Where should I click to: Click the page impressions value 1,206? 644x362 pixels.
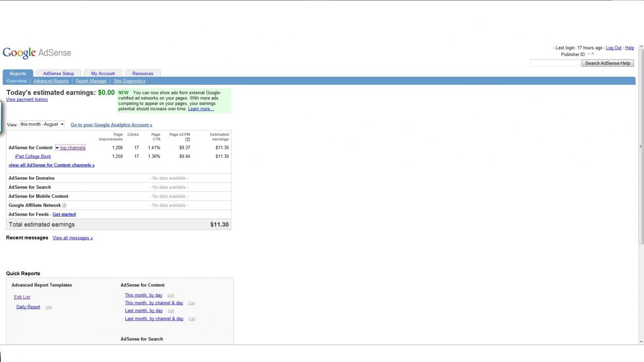[x=117, y=148]
